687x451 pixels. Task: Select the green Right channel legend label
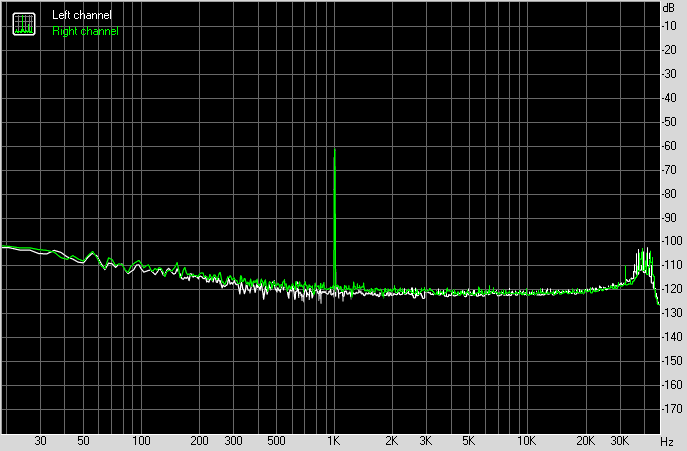coord(85,31)
